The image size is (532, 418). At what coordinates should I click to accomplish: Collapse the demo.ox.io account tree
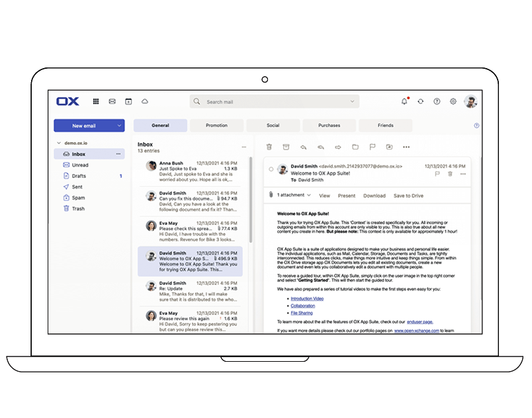tap(59, 143)
